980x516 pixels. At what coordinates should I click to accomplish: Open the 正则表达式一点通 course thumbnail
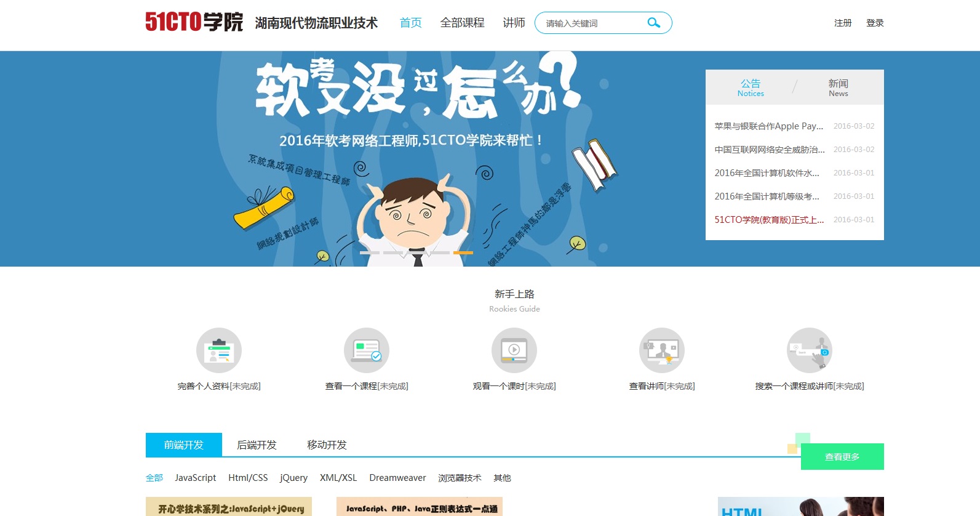pyautogui.click(x=420, y=506)
